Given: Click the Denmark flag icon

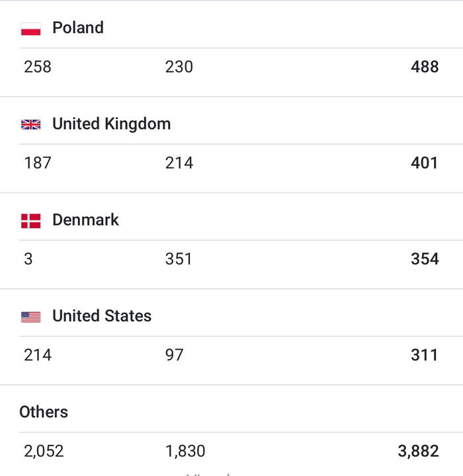Looking at the screenshot, I should (x=31, y=221).
